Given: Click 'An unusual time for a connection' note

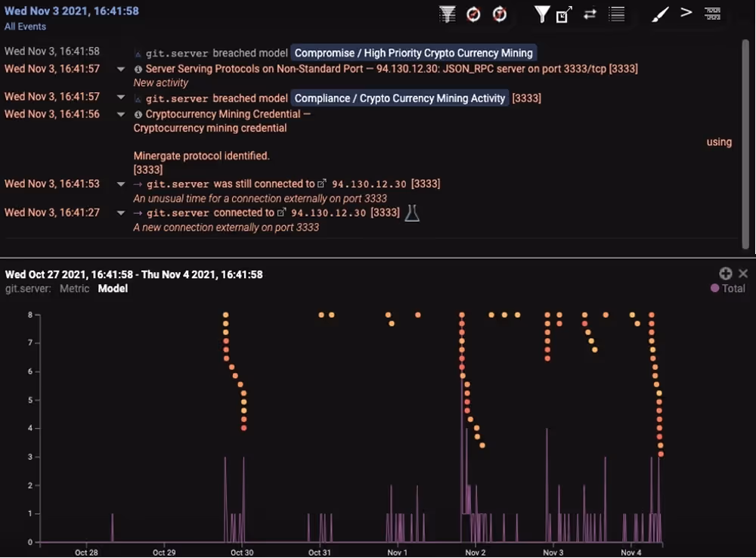Looking at the screenshot, I should point(260,198).
